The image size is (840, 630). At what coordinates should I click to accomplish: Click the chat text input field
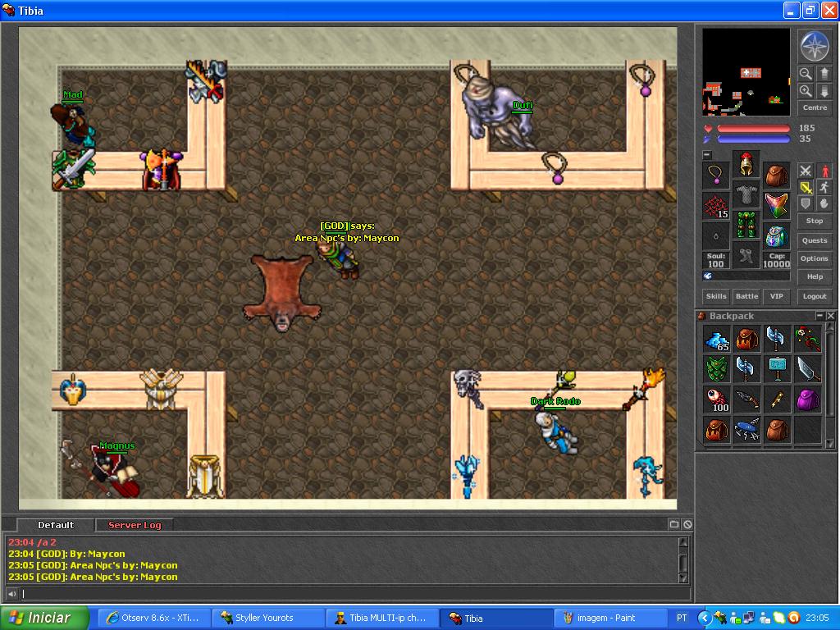tap(356, 594)
